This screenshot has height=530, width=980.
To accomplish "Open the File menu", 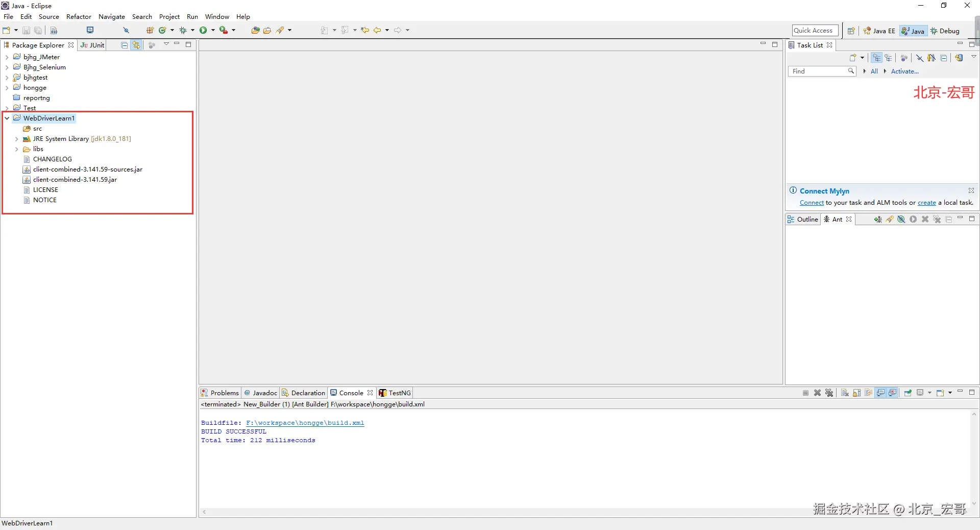I will 9,17.
